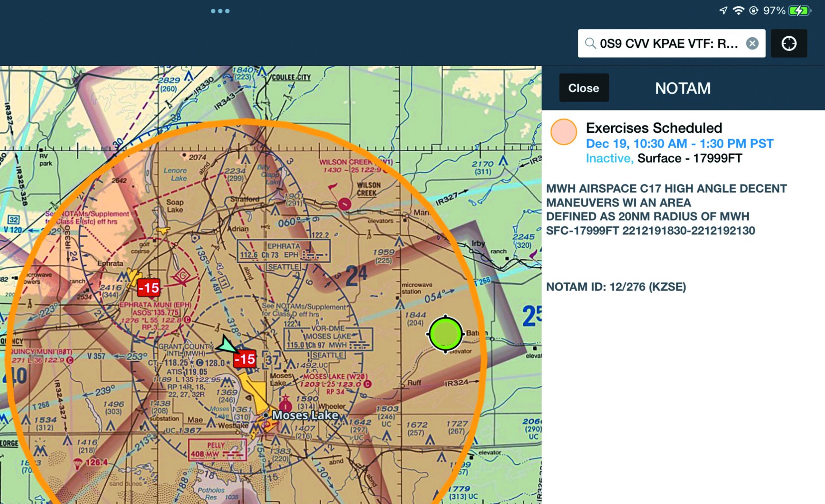Tap the Wi-Fi status icon
825x504 pixels.
(738, 11)
